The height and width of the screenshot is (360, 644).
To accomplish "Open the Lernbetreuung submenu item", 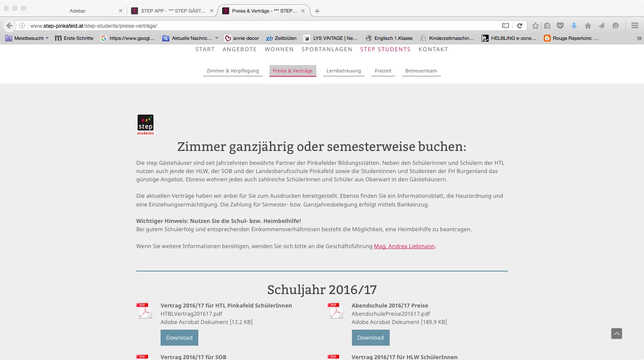I will pyautogui.click(x=343, y=71).
